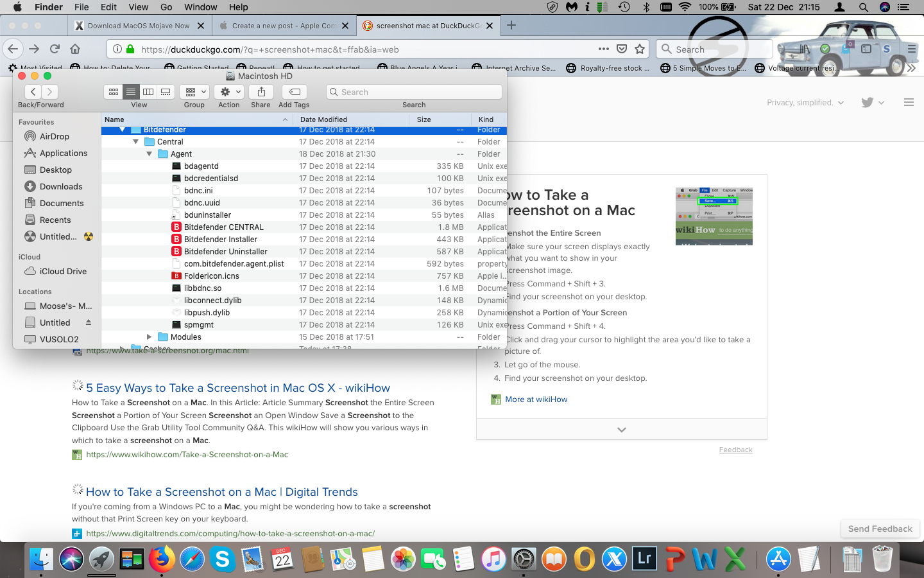
Task: Open Applications in the Finder sidebar
Action: [63, 153]
